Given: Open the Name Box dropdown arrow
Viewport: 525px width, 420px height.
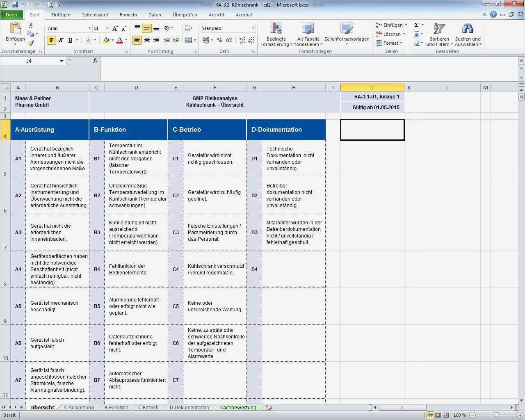Looking at the screenshot, I should pos(62,61).
